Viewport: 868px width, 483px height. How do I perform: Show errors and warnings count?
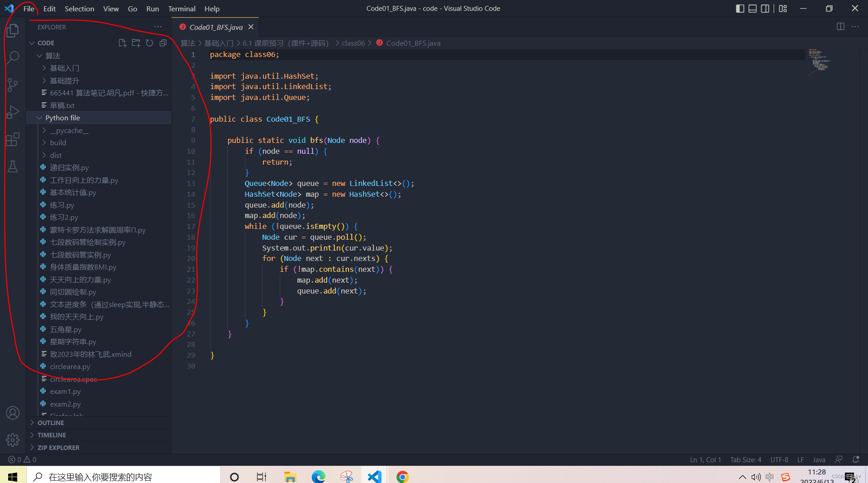[x=22, y=459]
